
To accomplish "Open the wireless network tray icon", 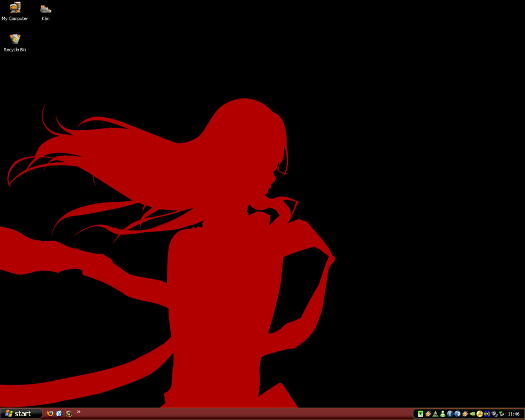I will point(487,414).
